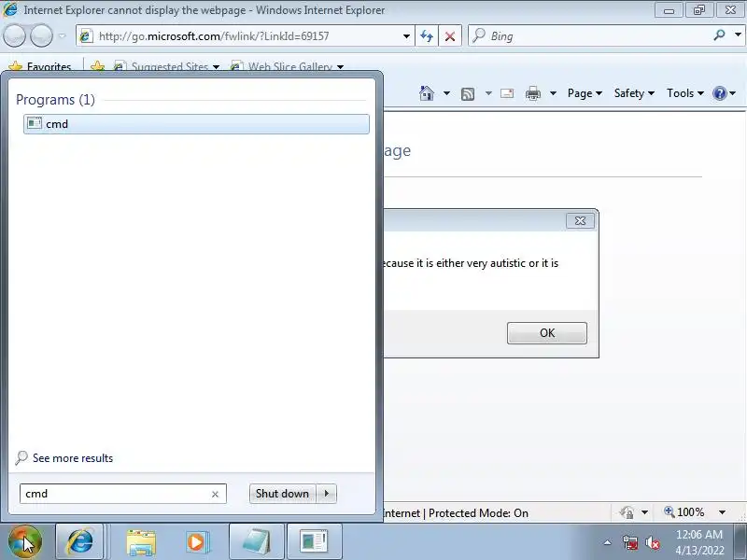Screen dimensions: 747x560
Task: Launch Windows Media Player from taskbar
Action: tap(197, 542)
